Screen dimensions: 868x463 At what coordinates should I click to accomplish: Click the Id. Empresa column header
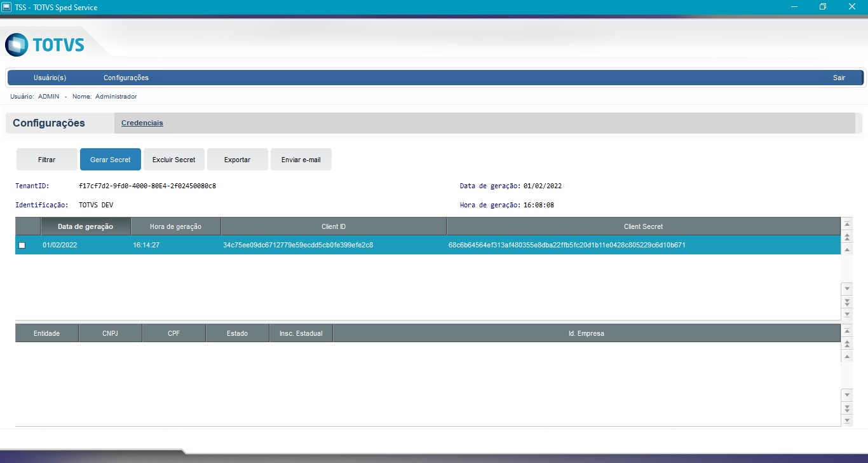point(587,333)
